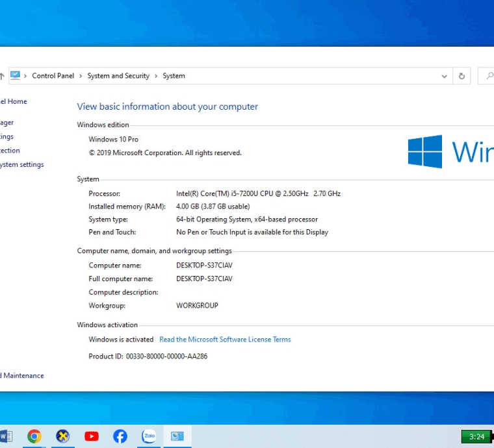Open YouTube taskbar icon
Image resolution: width=494 pixels, height=448 pixels.
[92, 436]
